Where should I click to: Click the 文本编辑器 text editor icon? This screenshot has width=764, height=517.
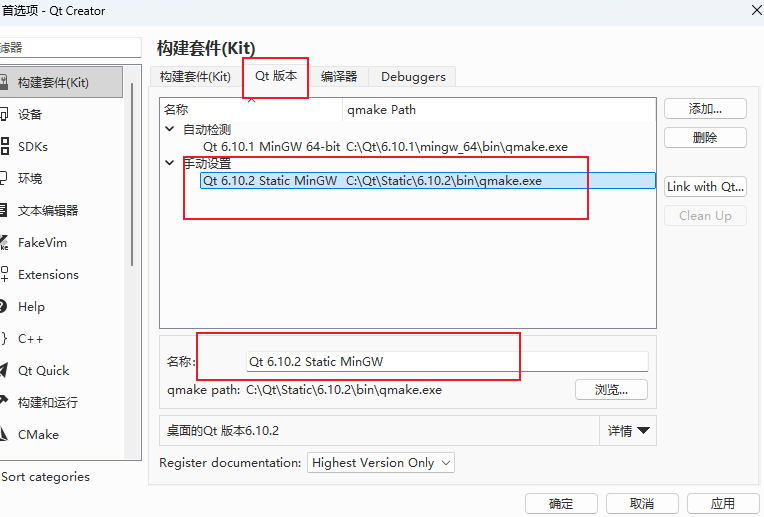(x=3, y=211)
